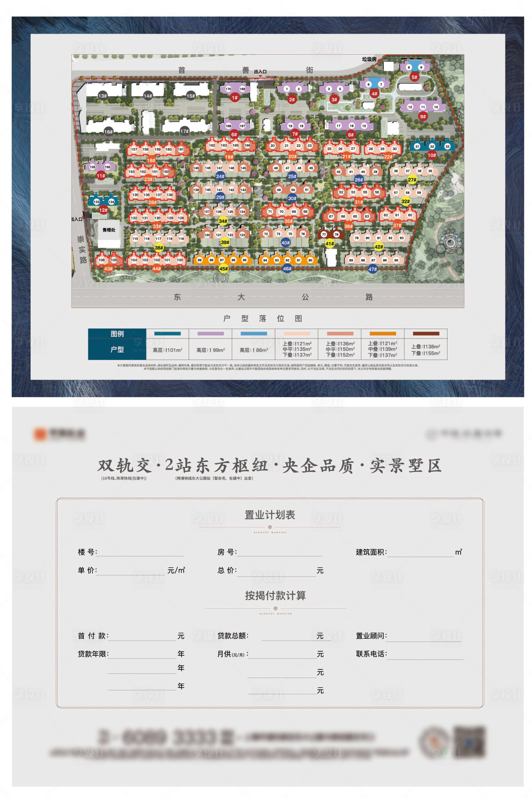Screen dimensions: 532x798
Task: Select the 上叠 138m² legend text
Action: click(x=426, y=347)
